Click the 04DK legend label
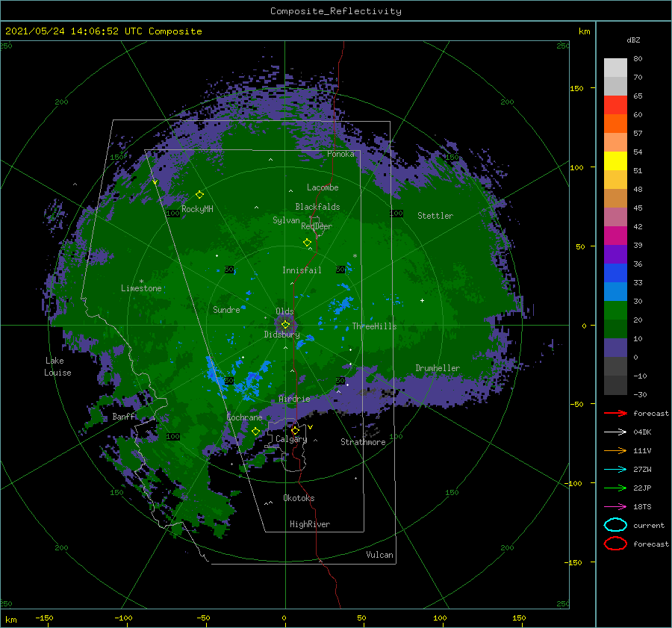The image size is (672, 628). pyautogui.click(x=642, y=432)
